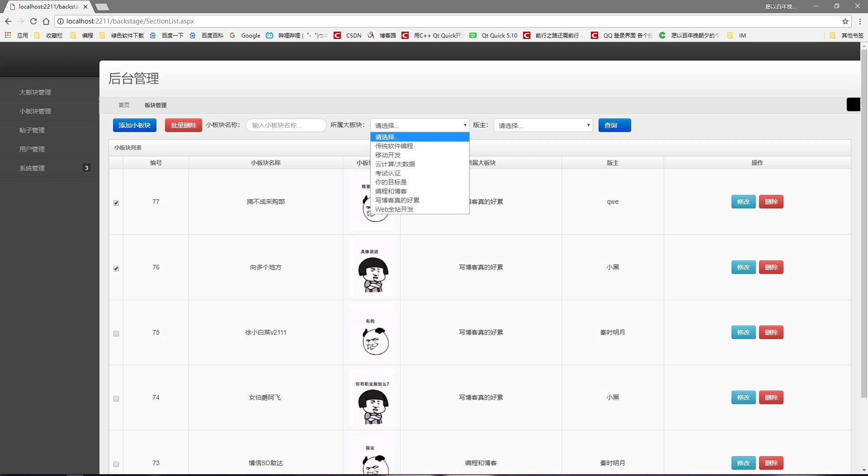
Task: Open the 前行之路还需前行 bookmark
Action: 553,35
